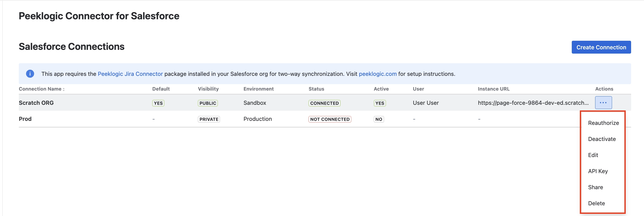This screenshot has height=216, width=644.
Task: Click the NOT CONNECTED status badge
Action: [x=330, y=119]
